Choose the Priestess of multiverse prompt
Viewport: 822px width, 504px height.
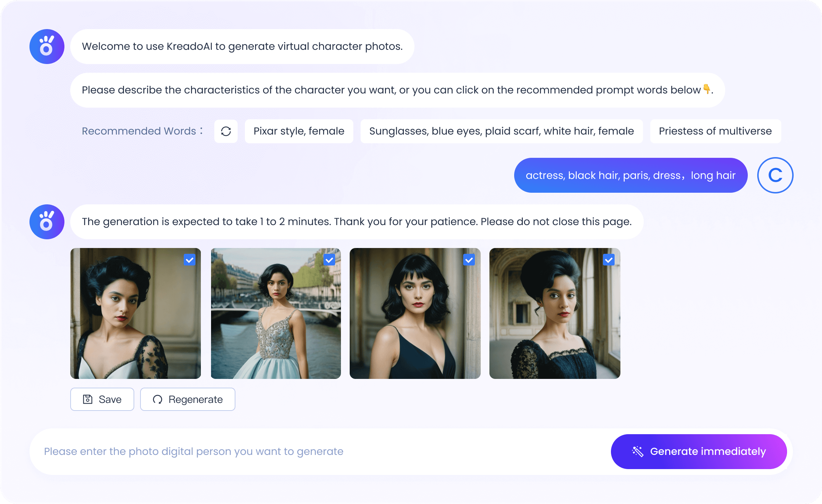coord(715,131)
